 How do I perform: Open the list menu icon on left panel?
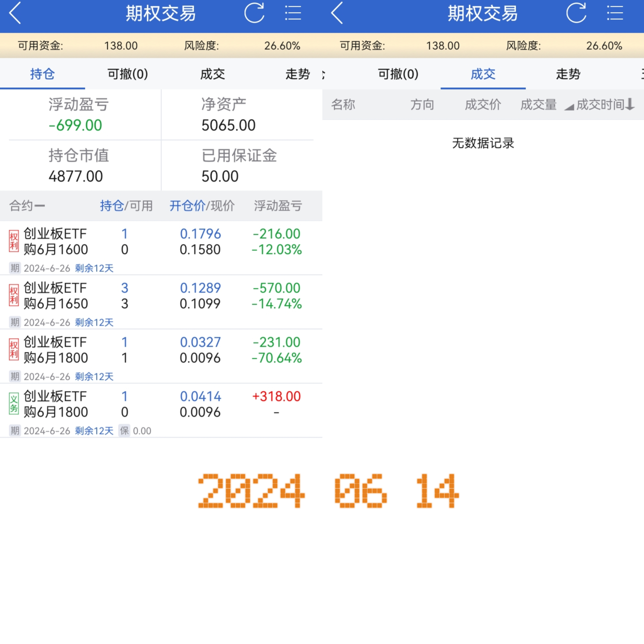coord(293,13)
